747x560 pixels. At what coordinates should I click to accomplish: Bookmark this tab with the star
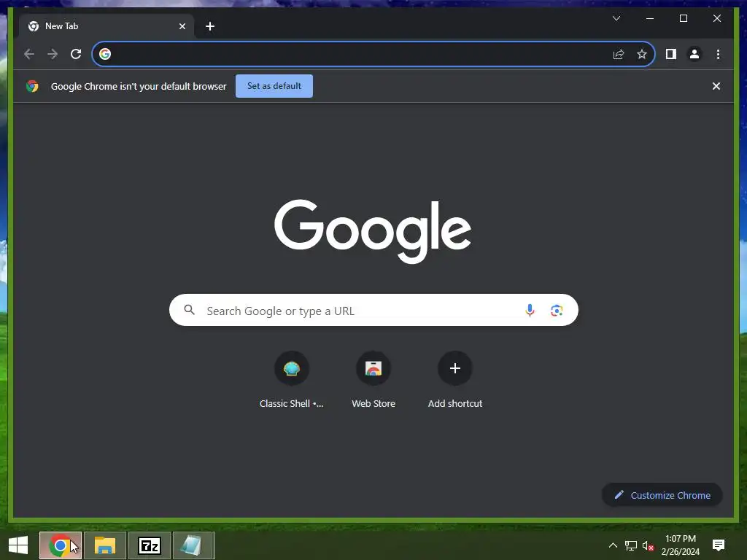642,54
